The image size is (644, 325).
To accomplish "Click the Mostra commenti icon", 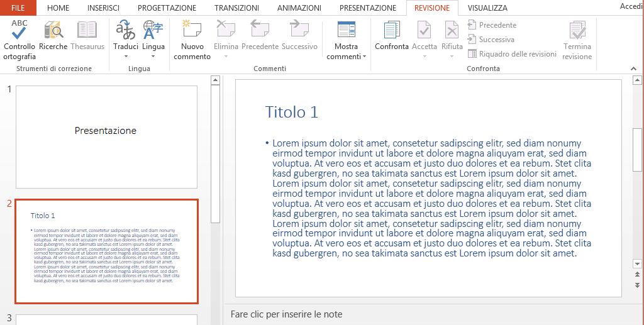I will pos(346,30).
